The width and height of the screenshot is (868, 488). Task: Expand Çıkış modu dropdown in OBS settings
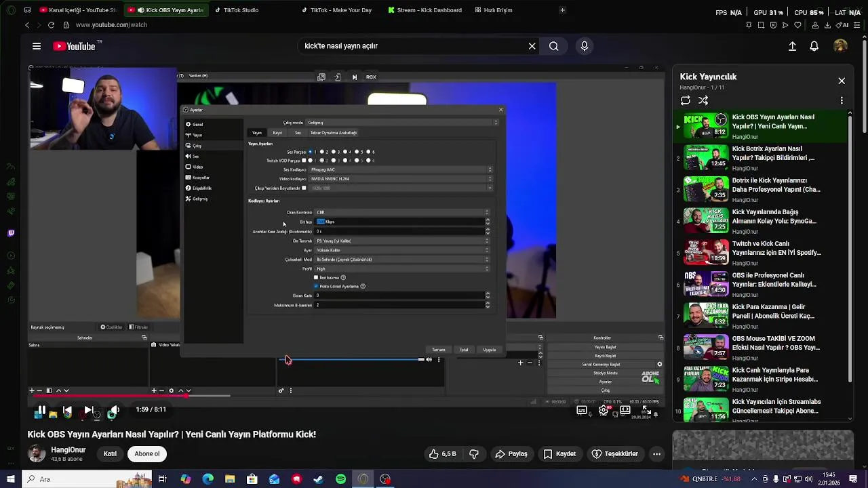coord(402,123)
